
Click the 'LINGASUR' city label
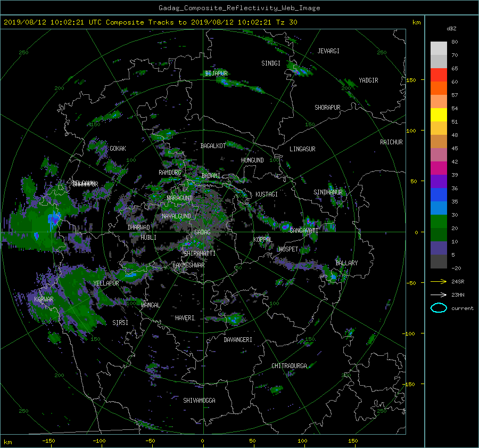coord(302,149)
